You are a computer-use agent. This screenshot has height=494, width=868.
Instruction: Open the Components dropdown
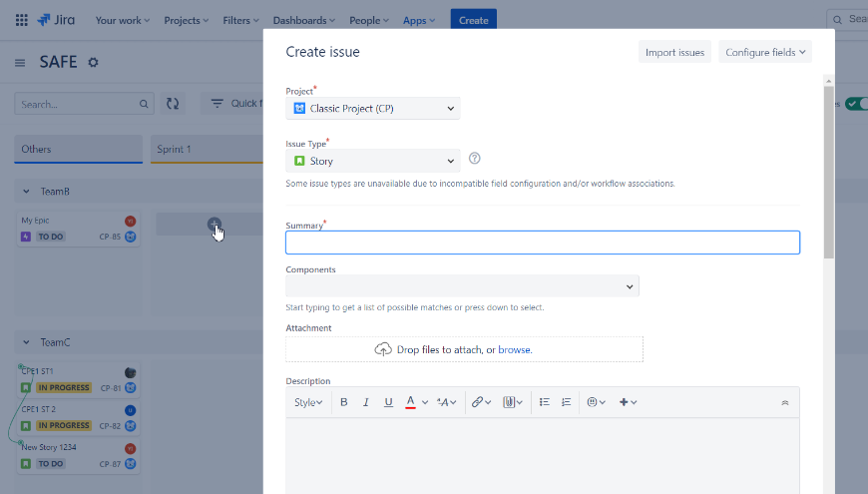point(462,286)
